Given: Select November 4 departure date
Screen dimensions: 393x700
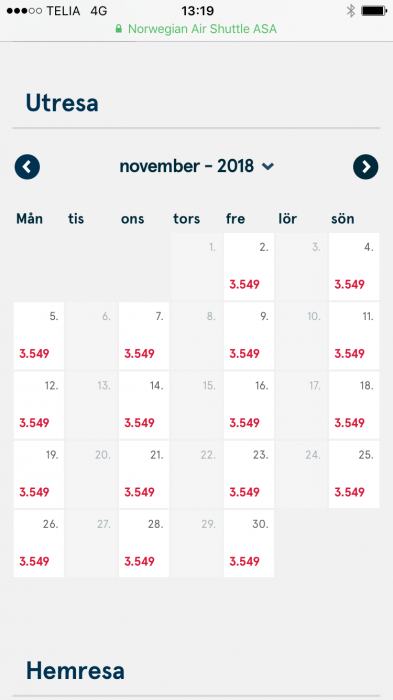Looking at the screenshot, I should (x=354, y=267).
